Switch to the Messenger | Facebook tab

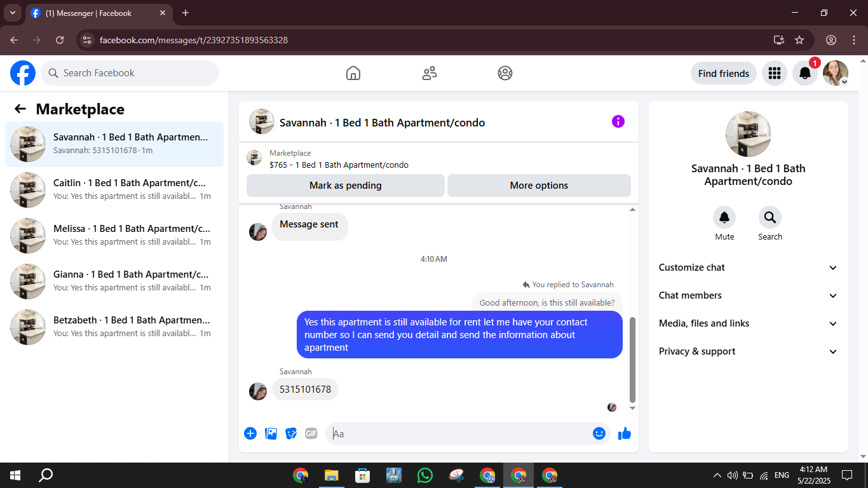(x=98, y=13)
